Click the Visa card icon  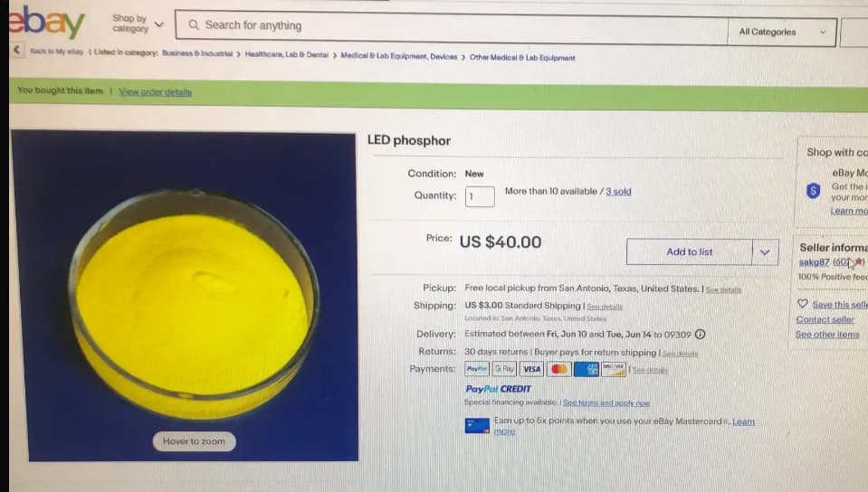[x=531, y=369]
